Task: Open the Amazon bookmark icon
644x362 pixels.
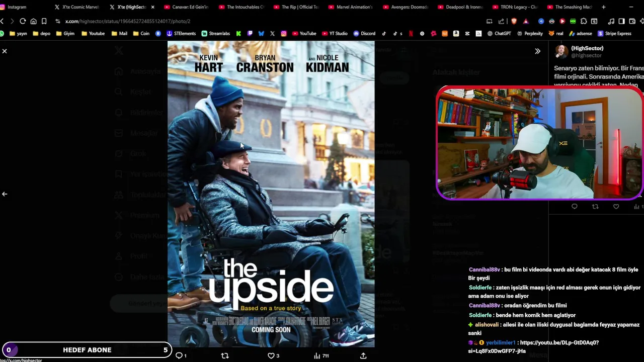Action: pos(456,34)
